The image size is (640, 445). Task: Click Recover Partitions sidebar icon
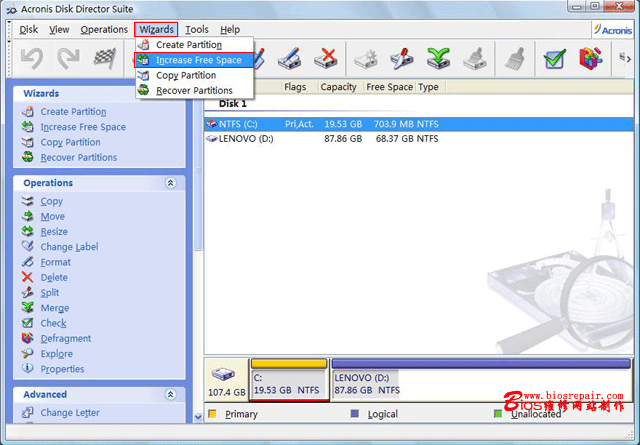click(x=28, y=157)
